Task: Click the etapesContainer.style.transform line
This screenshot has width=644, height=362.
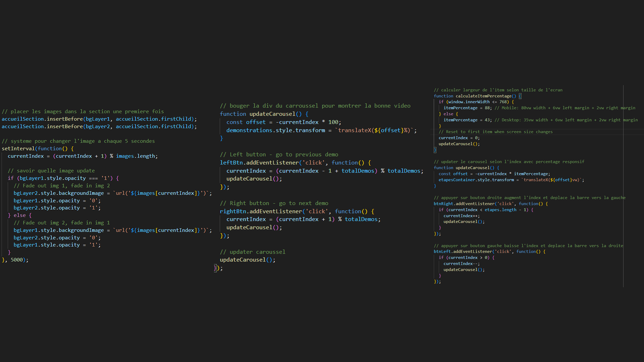Action: pos(511,180)
